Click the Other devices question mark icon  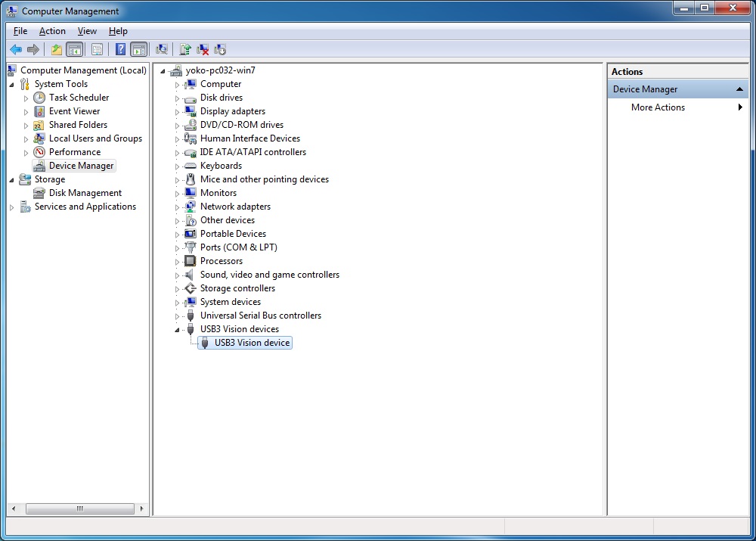(191, 220)
